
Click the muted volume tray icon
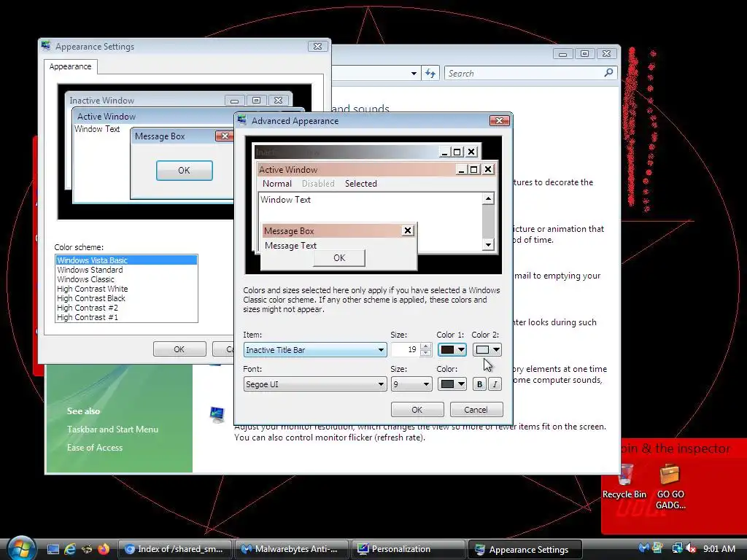coord(690,548)
